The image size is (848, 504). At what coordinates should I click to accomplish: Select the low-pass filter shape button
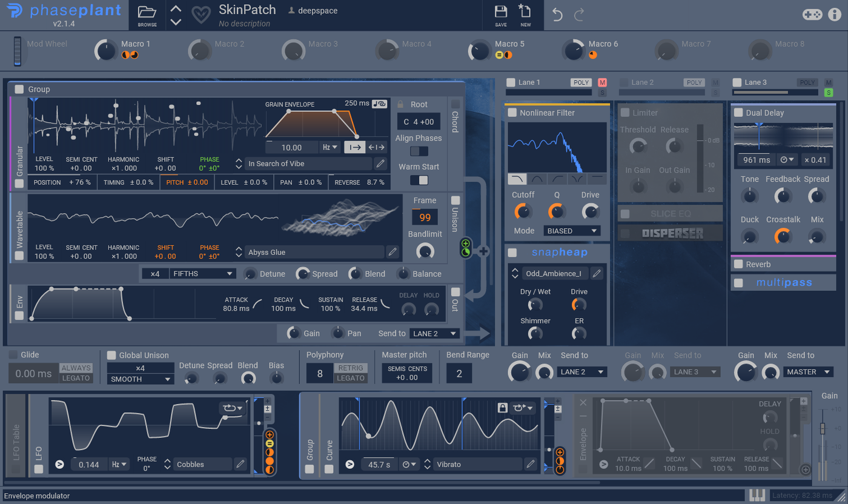(x=517, y=179)
